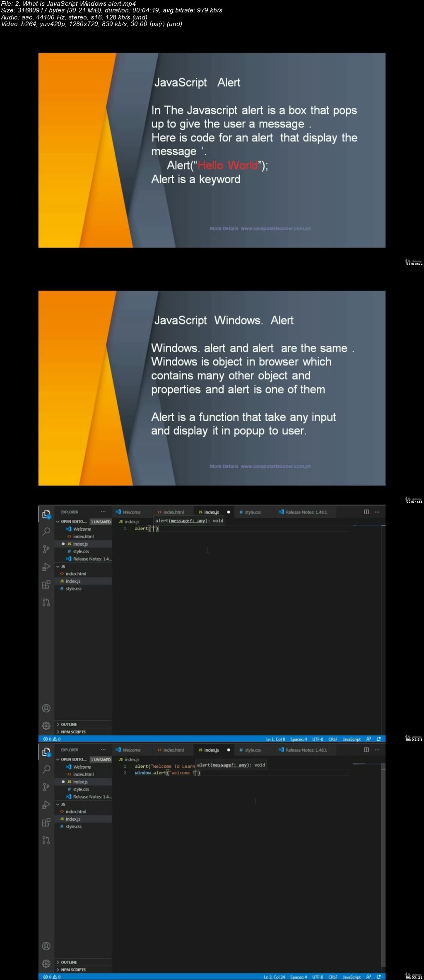Open Run and Debug in lower VS Code frame

point(46,805)
